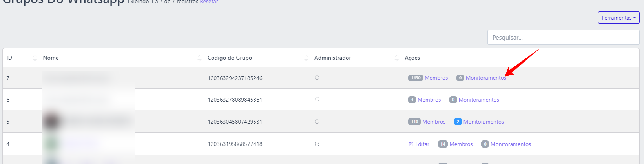Viewport: 644px width, 164px height.
Task: Open the 14 Membros link
Action: coord(455,144)
